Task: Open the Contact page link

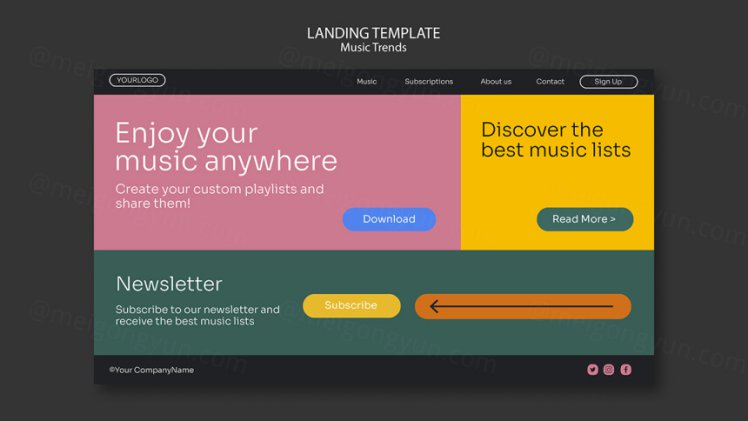Action: tap(550, 82)
